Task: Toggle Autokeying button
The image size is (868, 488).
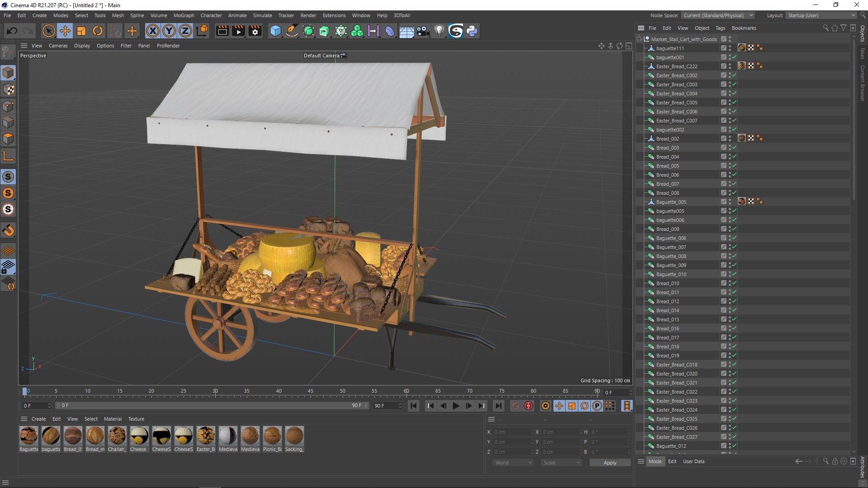Action: (x=528, y=406)
